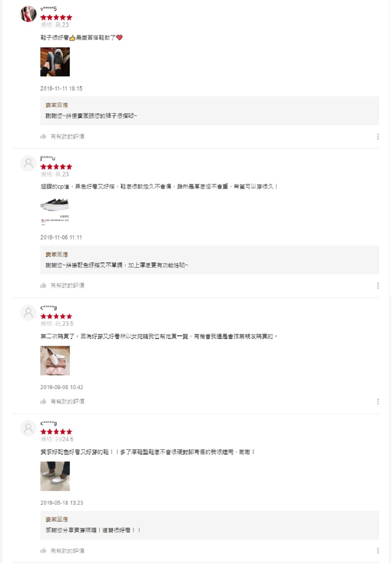Like the 2019-05-18 review with thumbs-up
This screenshot has width=392, height=565.
pyautogui.click(x=43, y=551)
